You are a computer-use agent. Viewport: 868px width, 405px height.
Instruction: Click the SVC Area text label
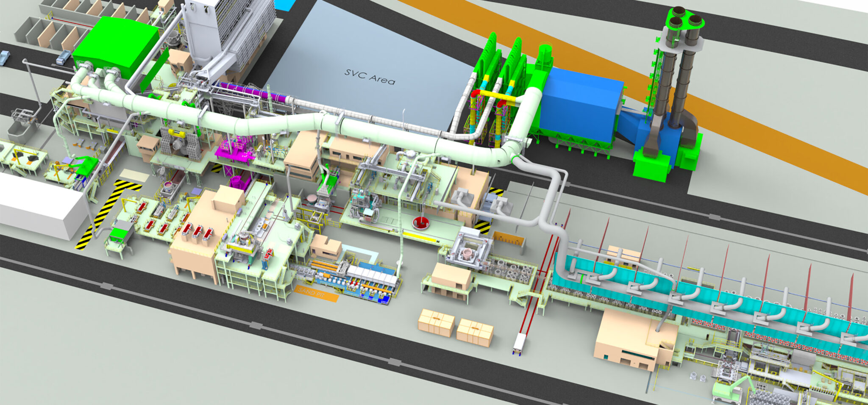(369, 77)
